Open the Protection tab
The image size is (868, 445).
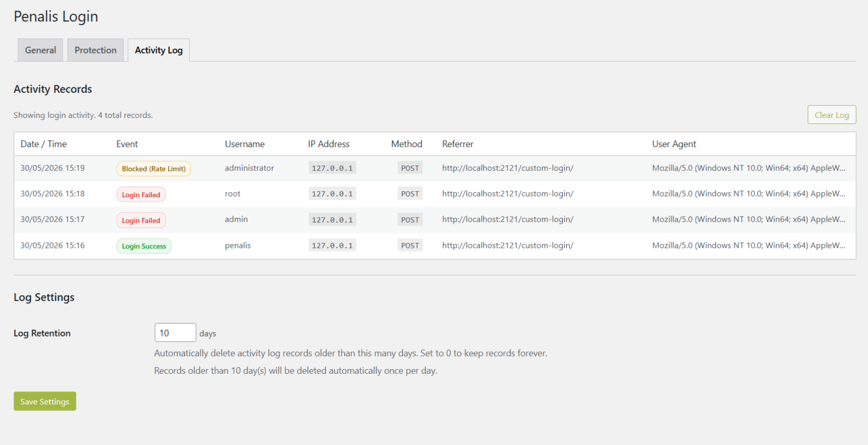[96, 50]
